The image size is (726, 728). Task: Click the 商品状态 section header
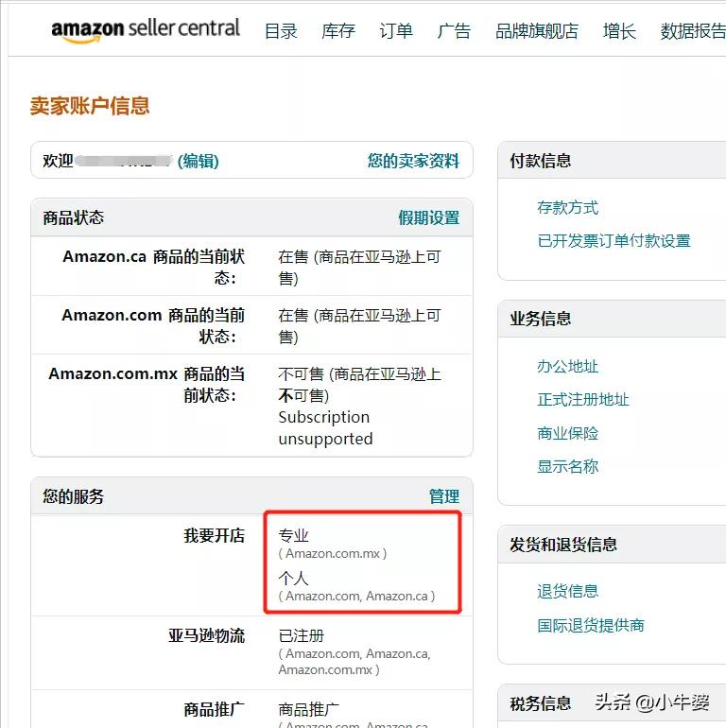[x=251, y=217]
